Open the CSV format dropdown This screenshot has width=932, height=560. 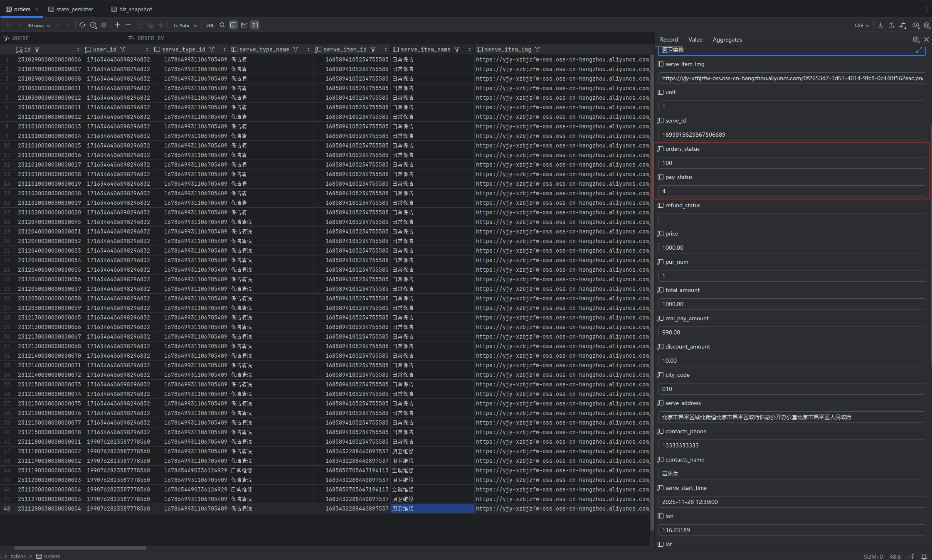click(x=862, y=25)
